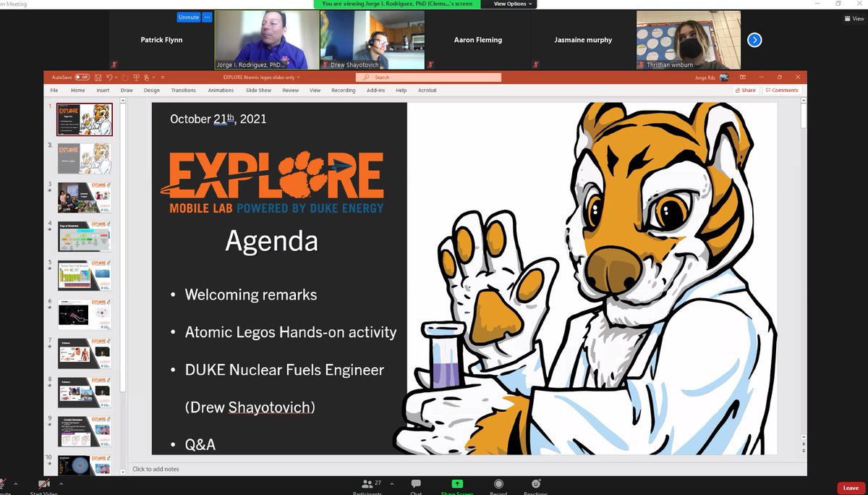Leave the Zoom meeting

click(851, 488)
